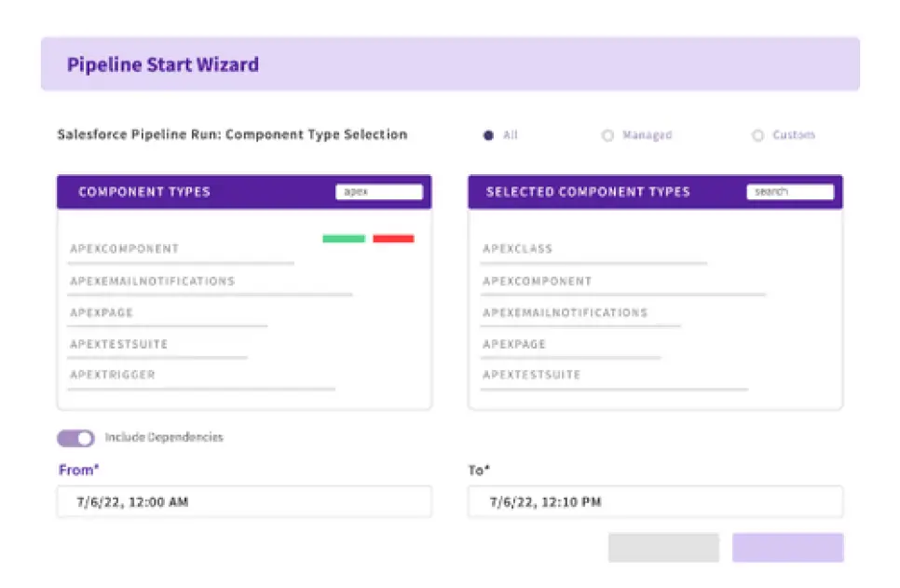The height and width of the screenshot is (588, 900).
Task: Choose the Managed radio option
Action: (608, 135)
